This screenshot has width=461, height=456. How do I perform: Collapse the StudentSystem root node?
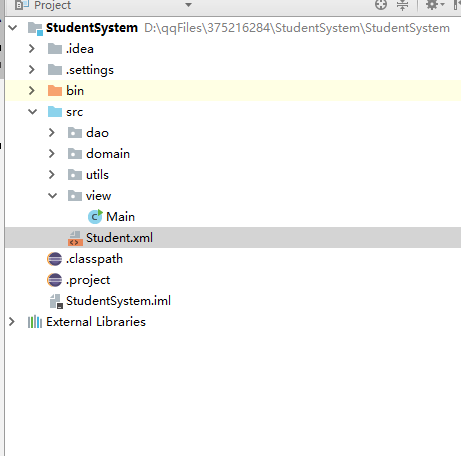[12, 28]
